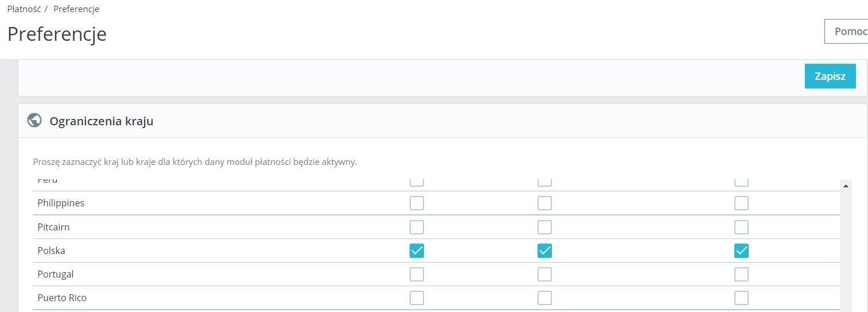
Task: Tick Philippines in the last checkbox column
Action: [741, 203]
